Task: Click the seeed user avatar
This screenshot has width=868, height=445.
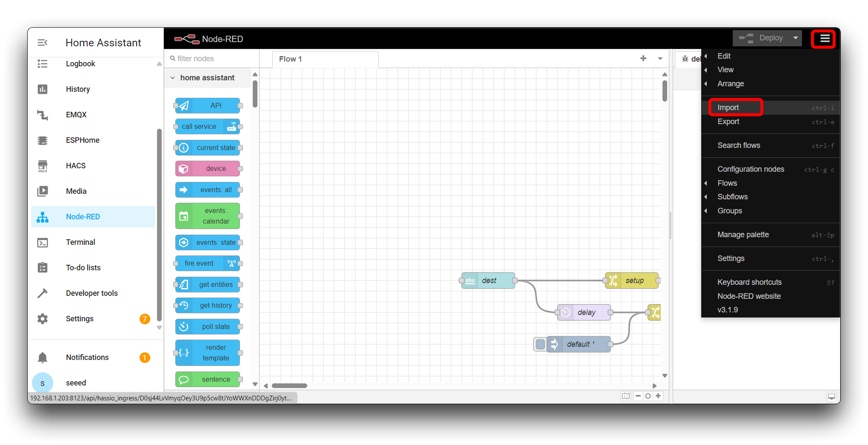Action: (43, 383)
